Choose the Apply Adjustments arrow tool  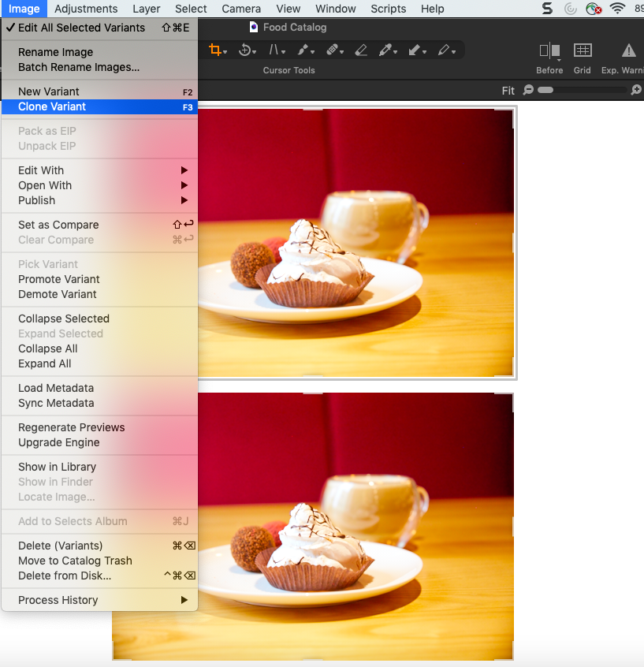click(x=415, y=50)
